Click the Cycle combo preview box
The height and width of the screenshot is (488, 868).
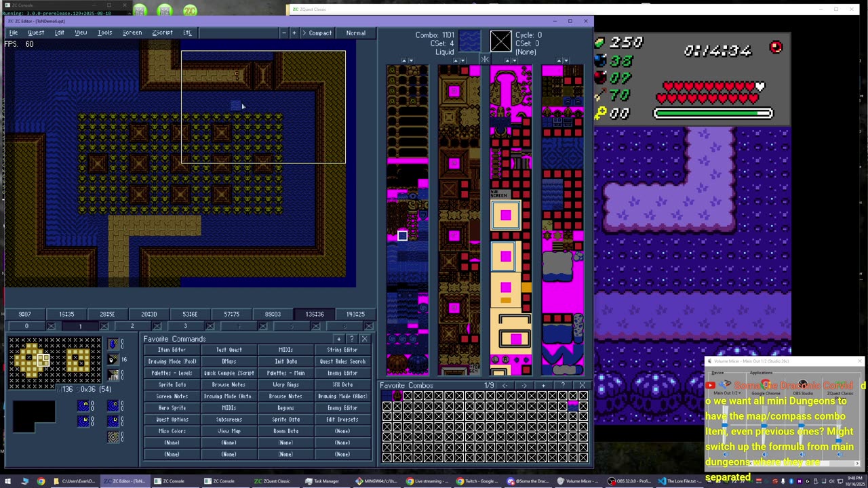pyautogui.click(x=500, y=41)
